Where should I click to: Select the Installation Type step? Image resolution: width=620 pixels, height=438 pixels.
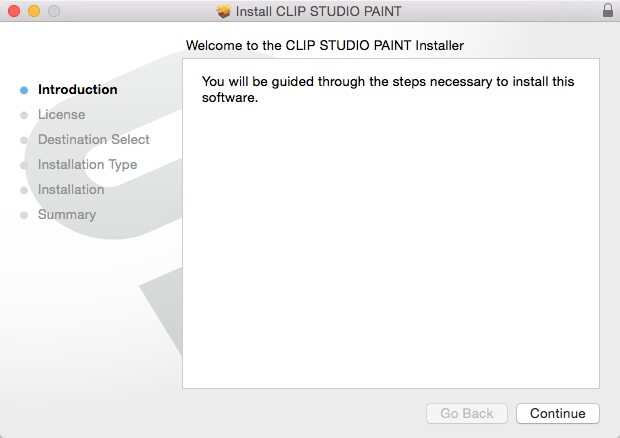coord(87,164)
